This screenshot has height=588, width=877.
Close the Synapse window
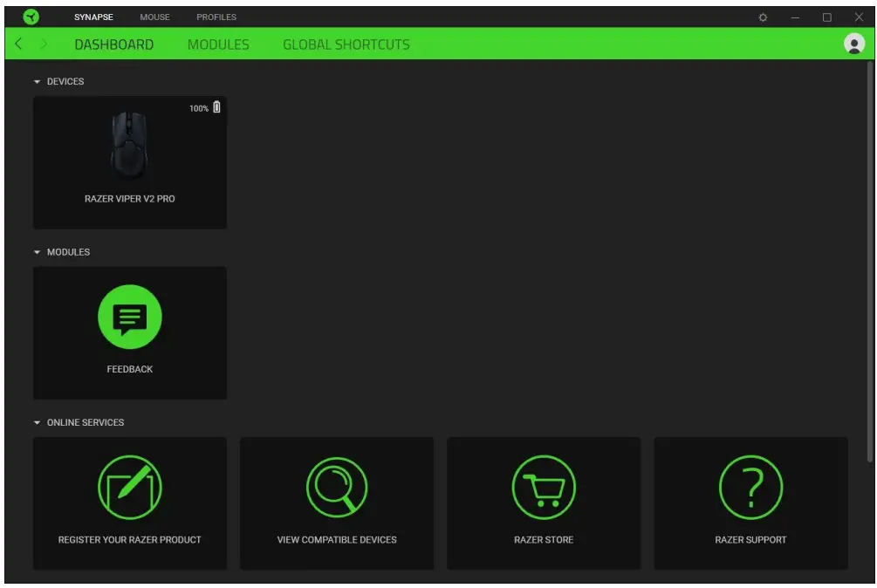coord(859,17)
